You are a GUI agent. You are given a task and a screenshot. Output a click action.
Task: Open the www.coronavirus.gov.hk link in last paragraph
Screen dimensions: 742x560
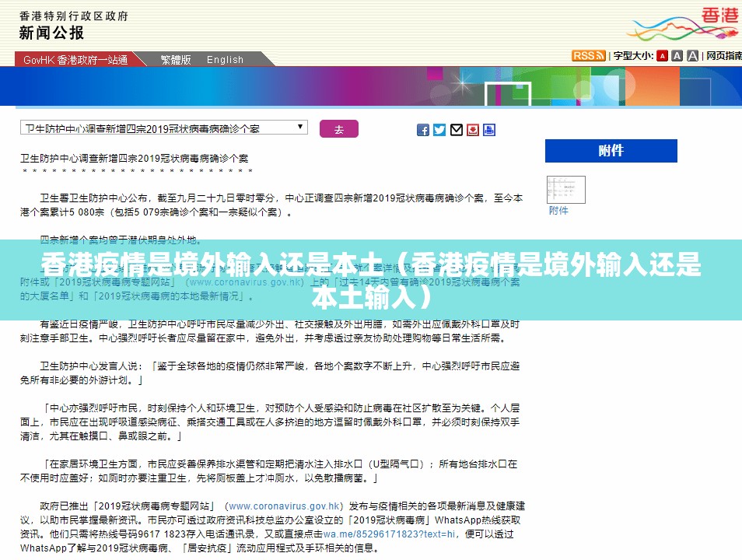[x=284, y=506]
